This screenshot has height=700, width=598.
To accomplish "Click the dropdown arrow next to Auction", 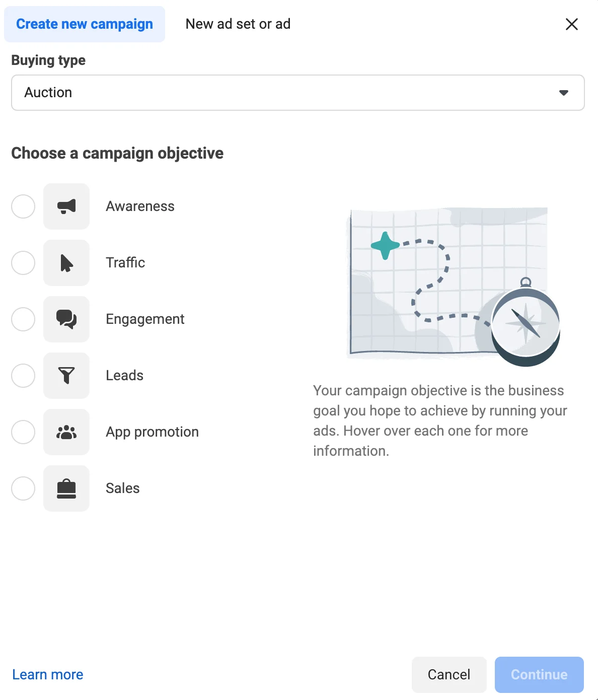I will coord(564,93).
